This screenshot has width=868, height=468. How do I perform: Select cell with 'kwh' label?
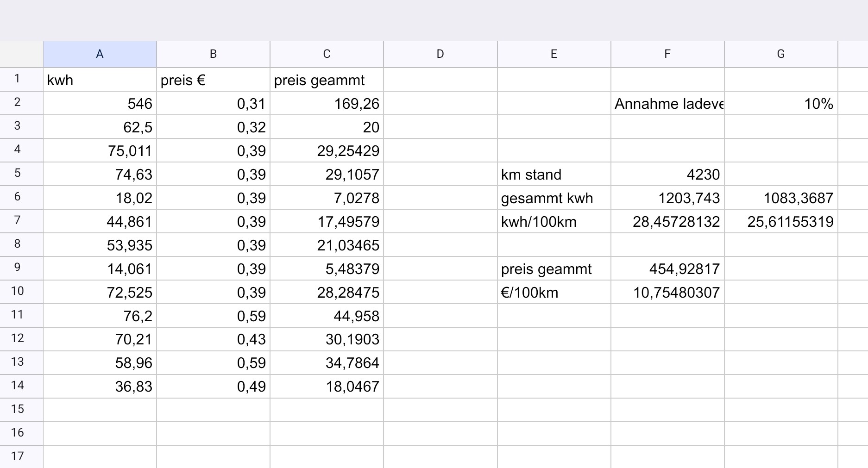coord(100,80)
